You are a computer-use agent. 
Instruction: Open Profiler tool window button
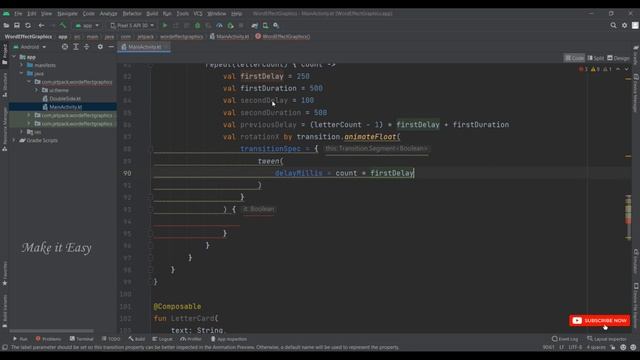[x=191, y=339]
